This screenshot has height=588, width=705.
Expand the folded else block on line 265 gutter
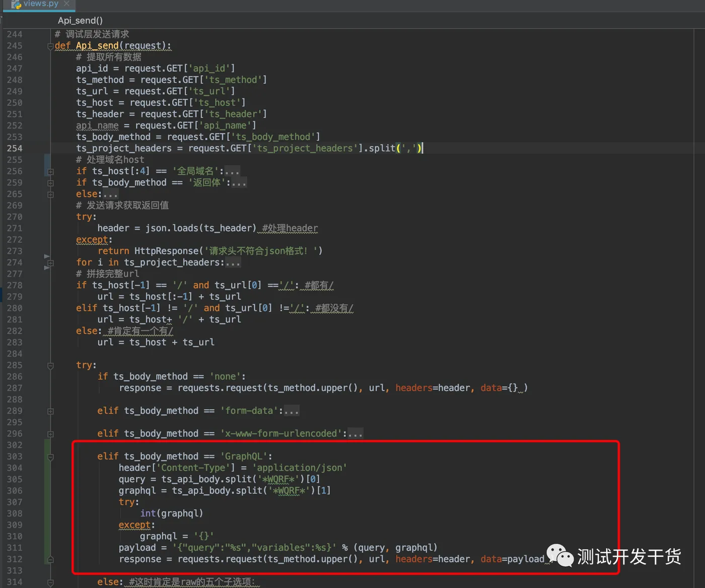(x=50, y=194)
